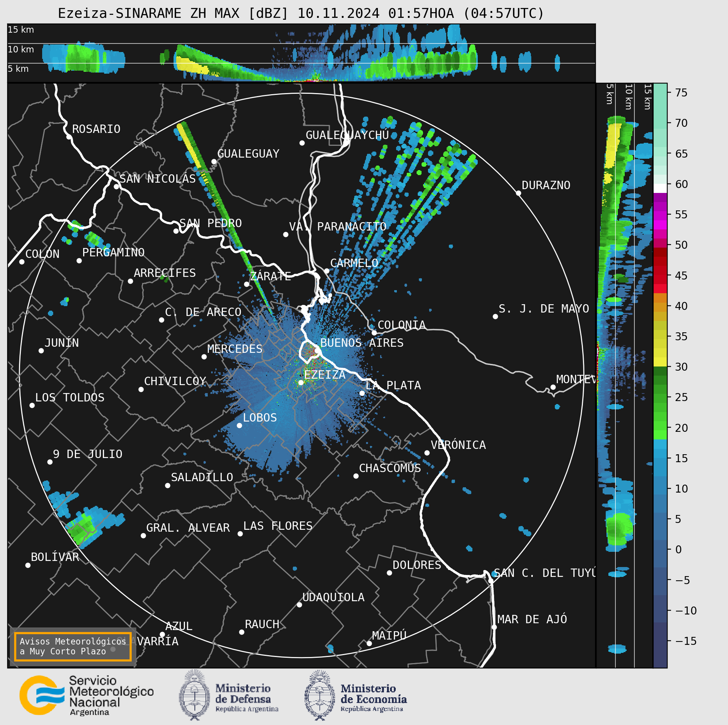Click the JUNÍN city marker dot
The height and width of the screenshot is (725, 728).
(41, 351)
